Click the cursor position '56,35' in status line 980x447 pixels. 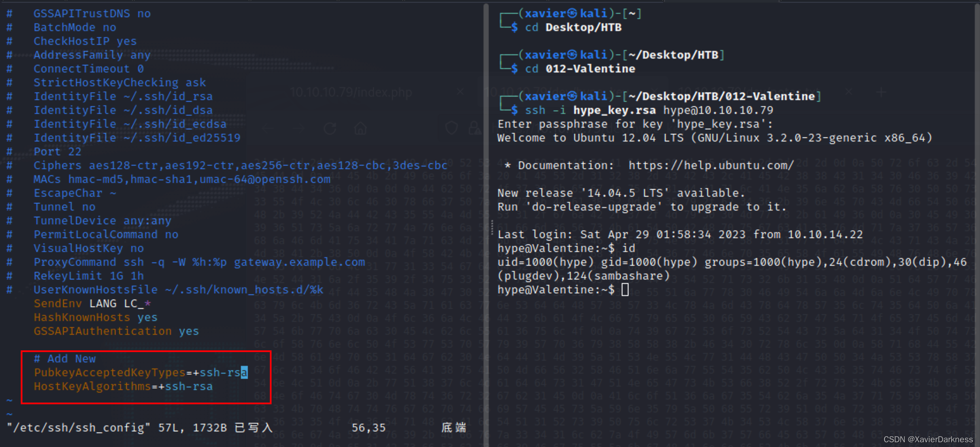click(x=368, y=428)
